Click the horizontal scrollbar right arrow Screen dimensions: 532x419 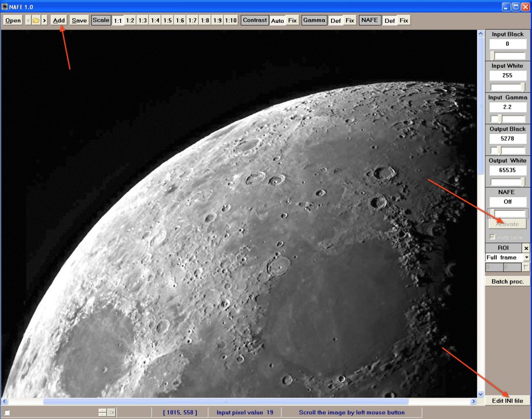coord(474,401)
